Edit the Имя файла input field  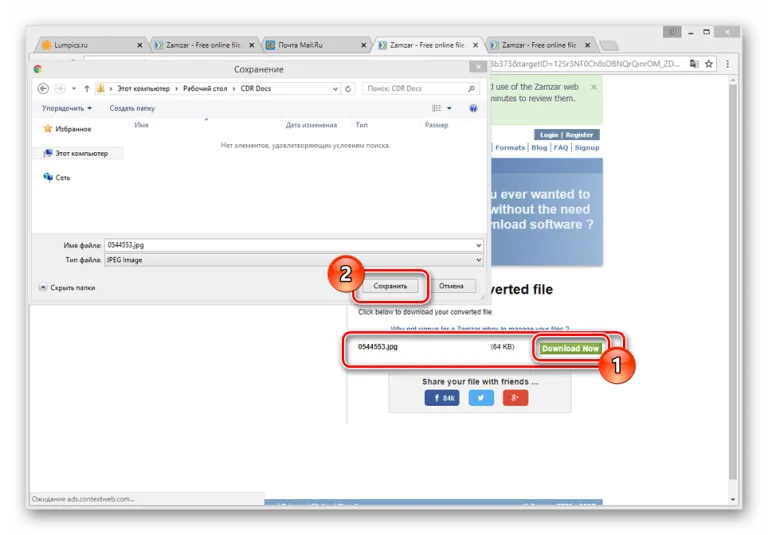293,244
